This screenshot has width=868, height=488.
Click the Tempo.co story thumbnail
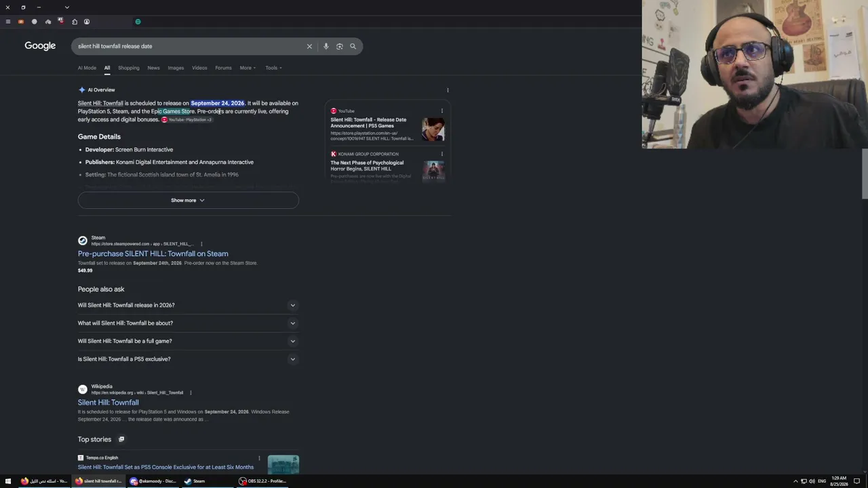tap(283, 464)
